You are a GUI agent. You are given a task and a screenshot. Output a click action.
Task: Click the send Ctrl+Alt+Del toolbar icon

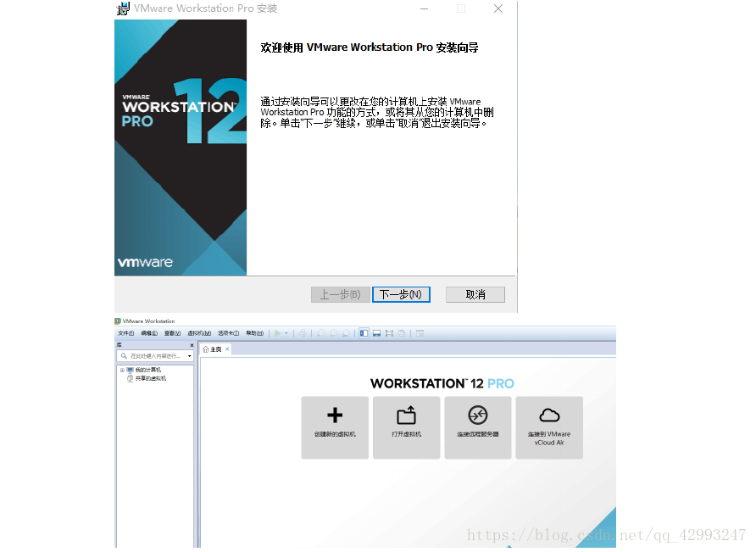click(303, 333)
